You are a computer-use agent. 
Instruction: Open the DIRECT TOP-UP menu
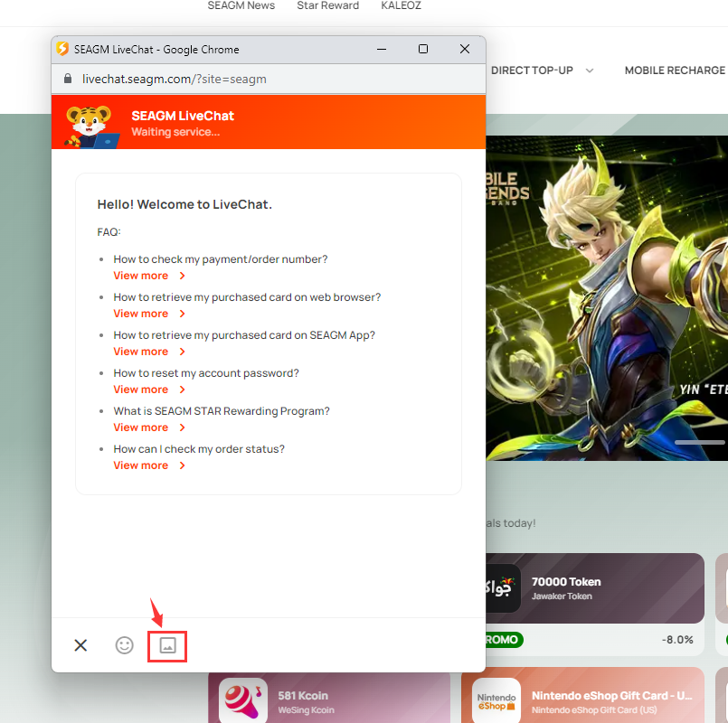(x=532, y=70)
